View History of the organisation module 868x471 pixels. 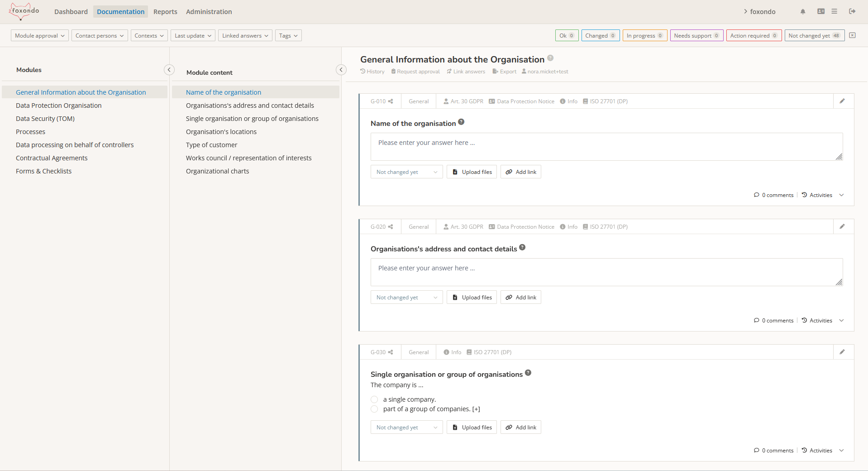point(372,71)
